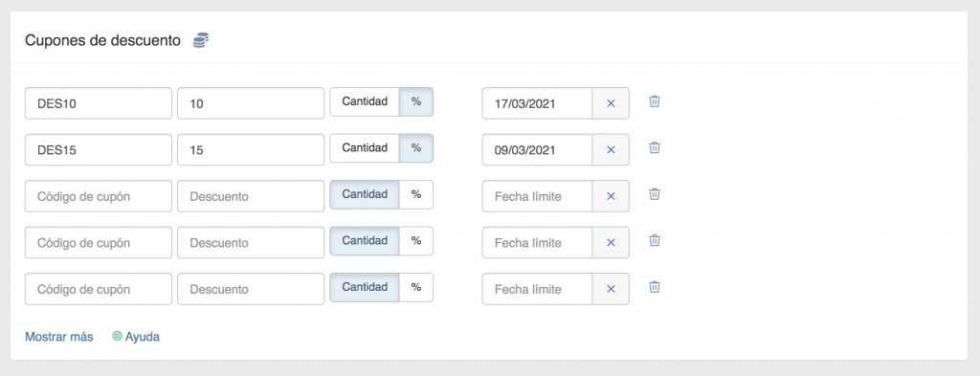Viewport: 980px width, 376px height.
Task: Click the coins icon beside Cupones de descuento
Action: 201,40
